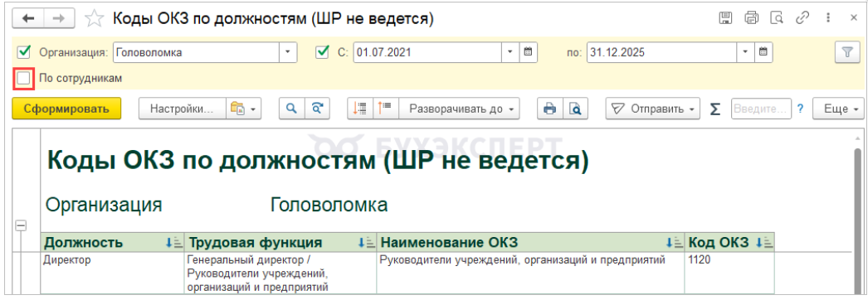Image resolution: width=868 pixels, height=300 pixels.
Task: Uncheck the Организация checkbox
Action: pos(24,52)
